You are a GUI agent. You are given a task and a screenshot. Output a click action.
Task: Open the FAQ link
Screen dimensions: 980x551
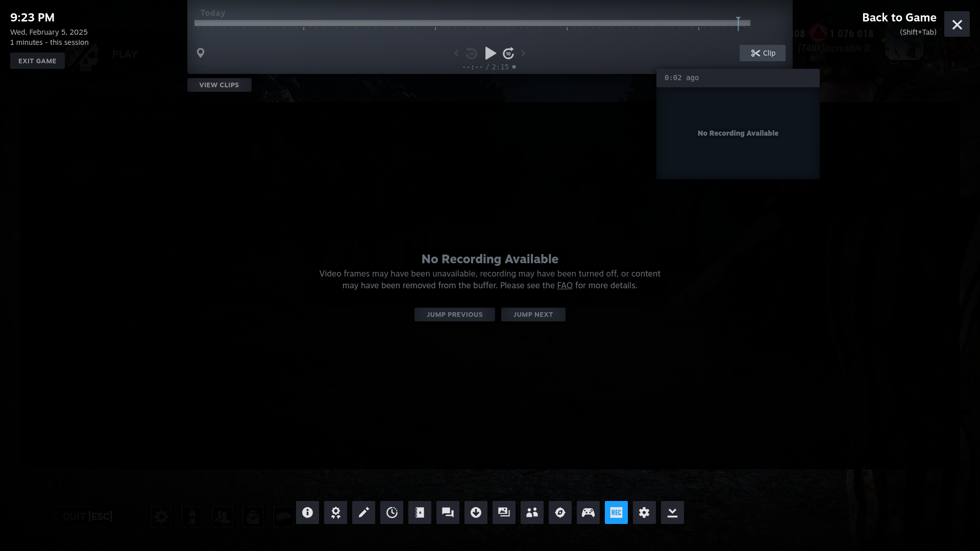[x=565, y=285]
